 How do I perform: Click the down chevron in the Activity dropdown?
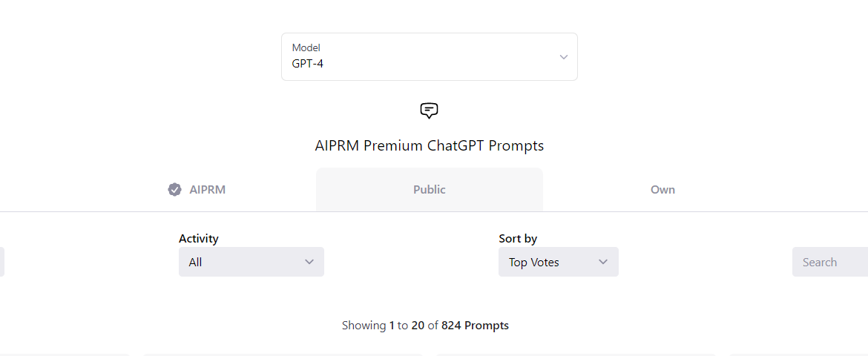(309, 262)
